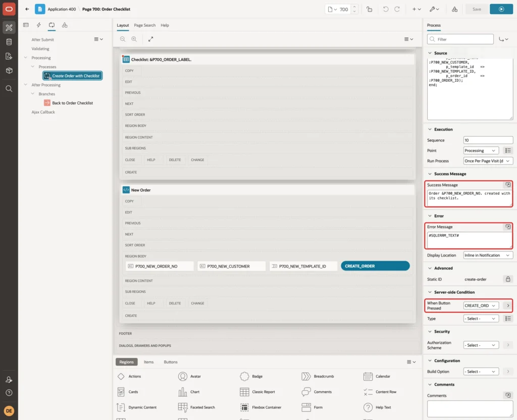The width and height of the screenshot is (517, 420).
Task: Zoom out the layout
Action: click(x=123, y=39)
